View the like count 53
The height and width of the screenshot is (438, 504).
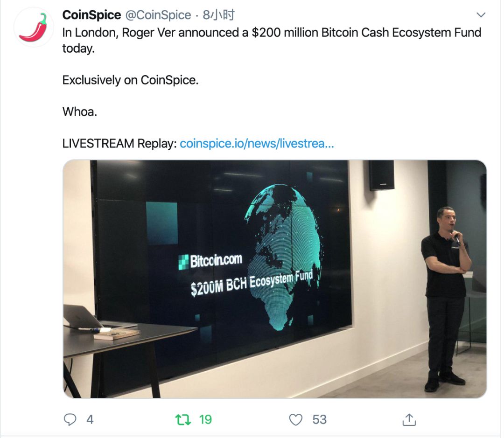319,419
